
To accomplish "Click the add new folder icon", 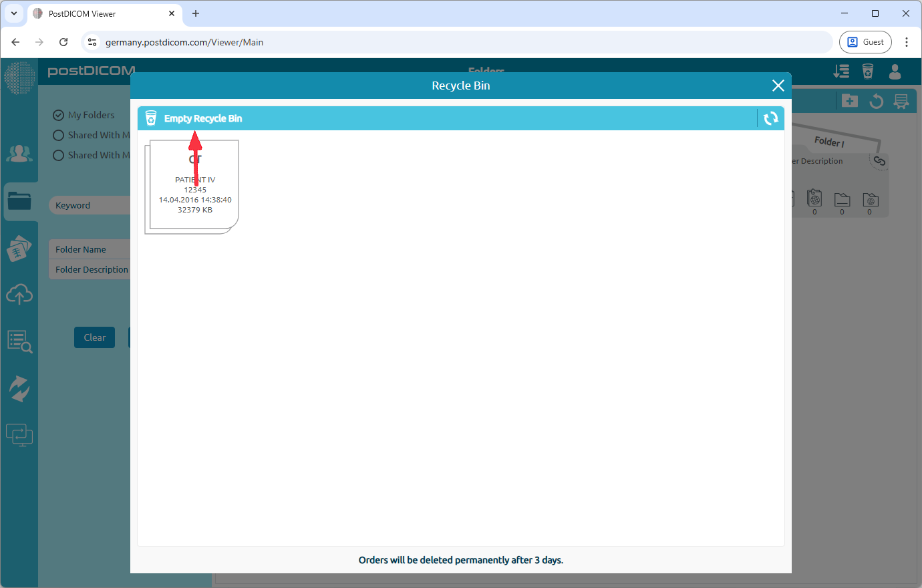I will 849,101.
